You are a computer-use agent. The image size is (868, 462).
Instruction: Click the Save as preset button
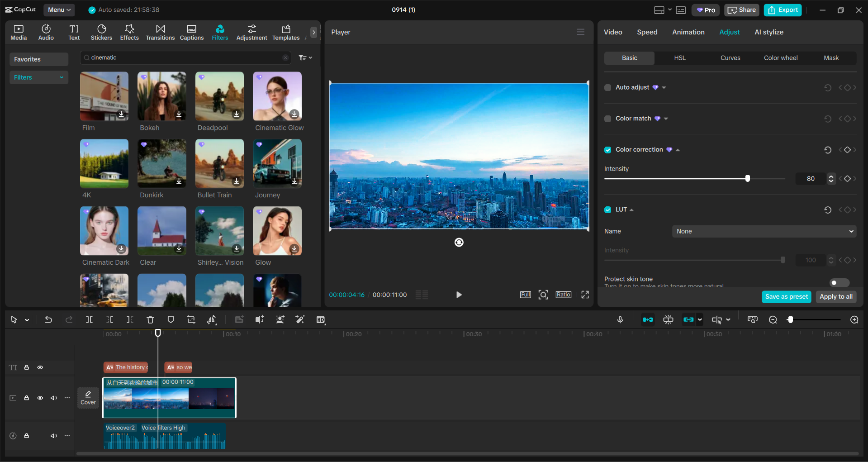[x=786, y=297]
